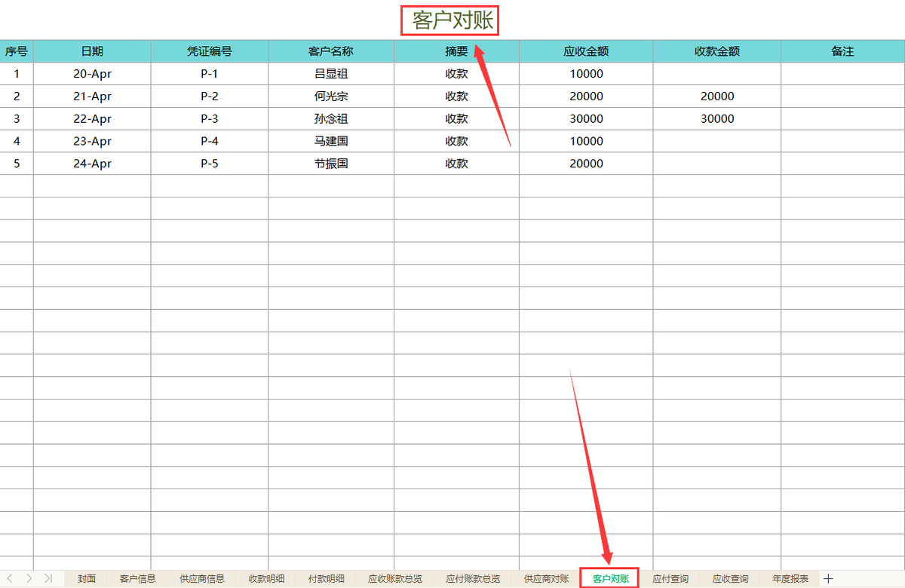Go to the previous sheet tab arrow
This screenshot has height=588, width=905.
[10, 578]
